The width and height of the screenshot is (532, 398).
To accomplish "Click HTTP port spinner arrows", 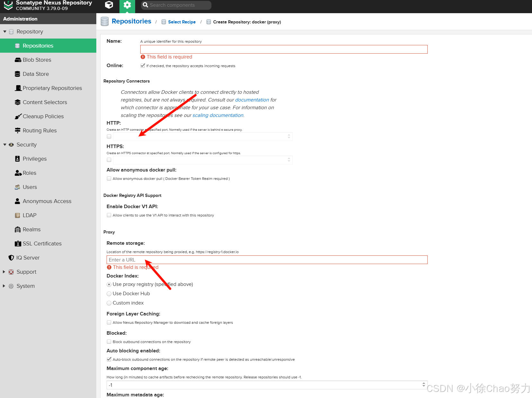I will [x=289, y=137].
